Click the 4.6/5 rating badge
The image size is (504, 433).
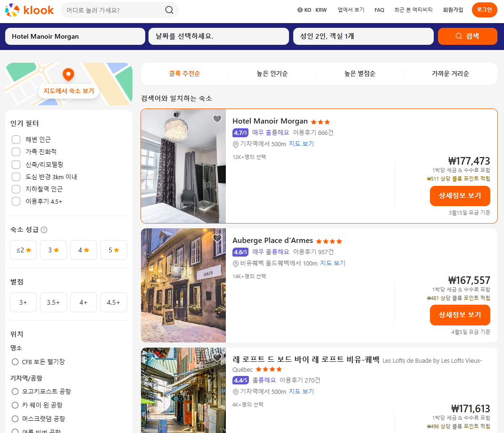240,252
